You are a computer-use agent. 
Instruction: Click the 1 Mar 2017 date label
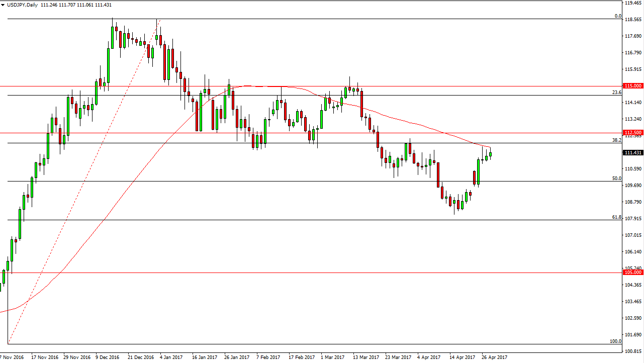333,357
